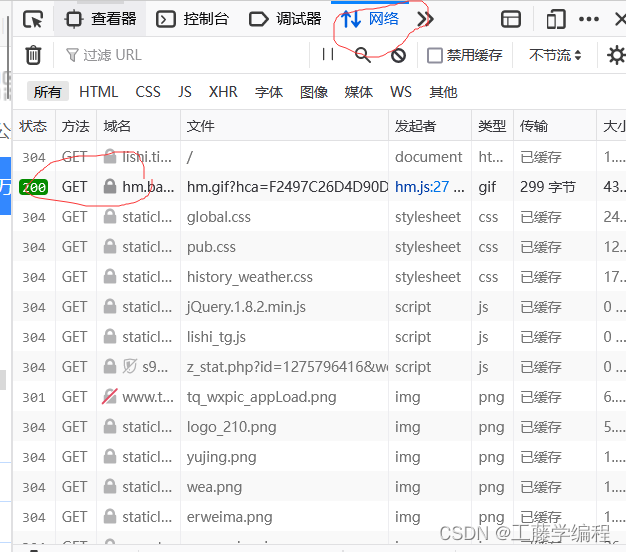
Task: Toggle responsive design mode icon
Action: (x=556, y=19)
